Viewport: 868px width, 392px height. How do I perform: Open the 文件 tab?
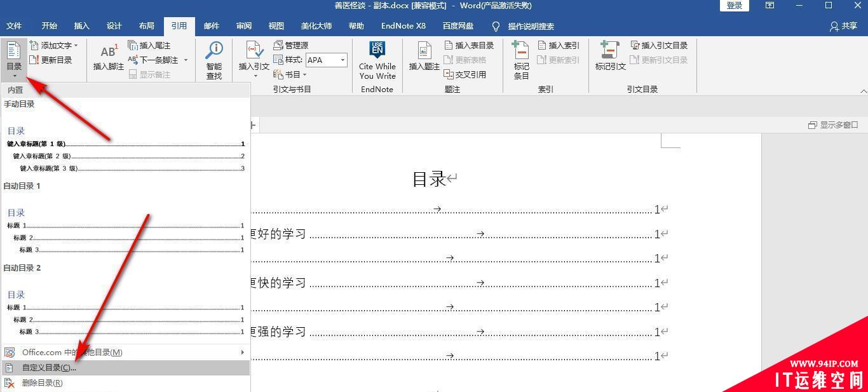click(14, 26)
